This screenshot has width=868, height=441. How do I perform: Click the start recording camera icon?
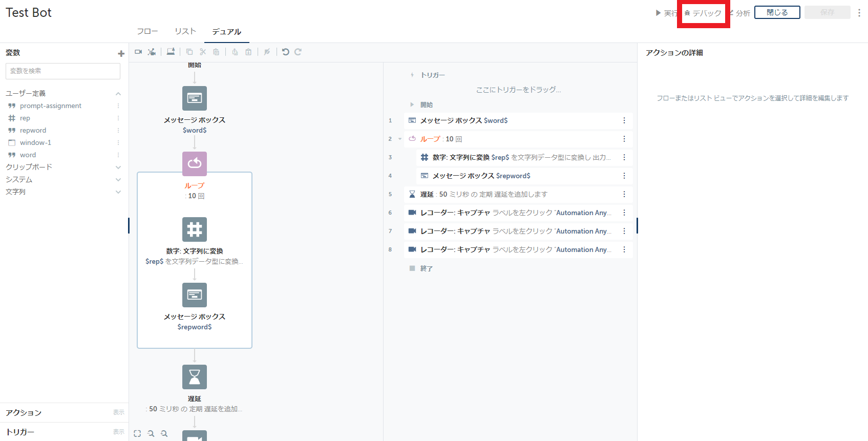click(x=138, y=52)
